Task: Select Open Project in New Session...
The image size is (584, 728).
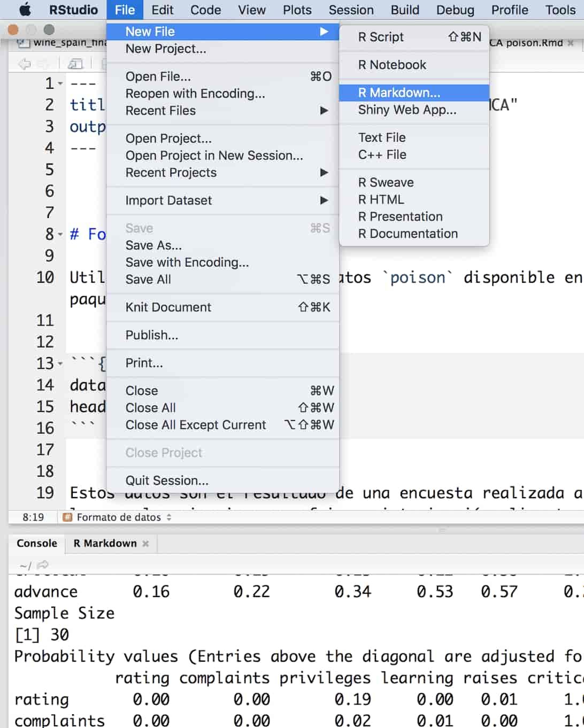Action: [x=223, y=156]
